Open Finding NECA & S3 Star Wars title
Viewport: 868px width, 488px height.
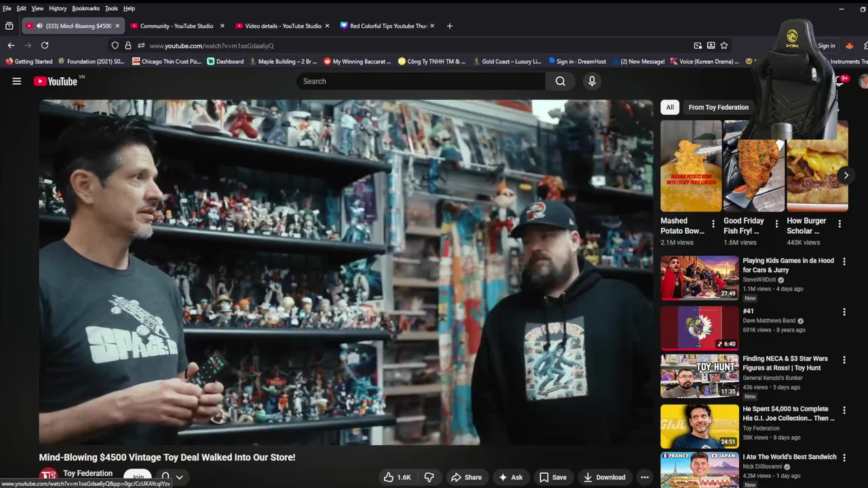(785, 363)
